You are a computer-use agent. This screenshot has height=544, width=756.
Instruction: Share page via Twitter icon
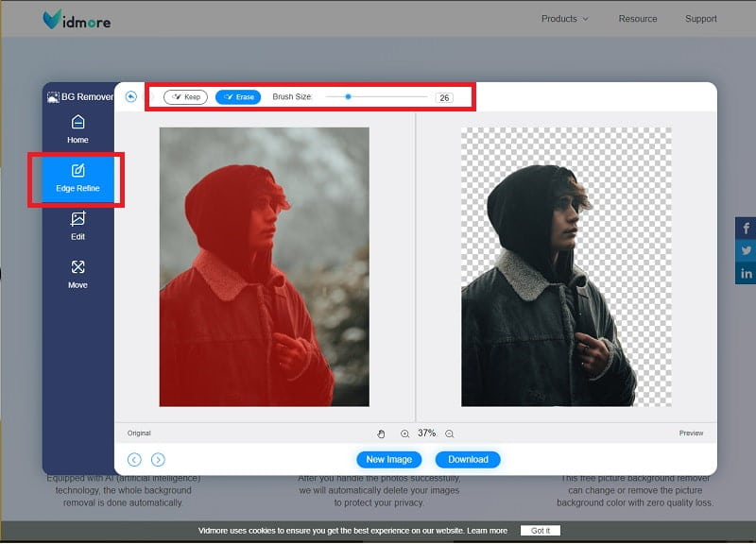(x=747, y=251)
